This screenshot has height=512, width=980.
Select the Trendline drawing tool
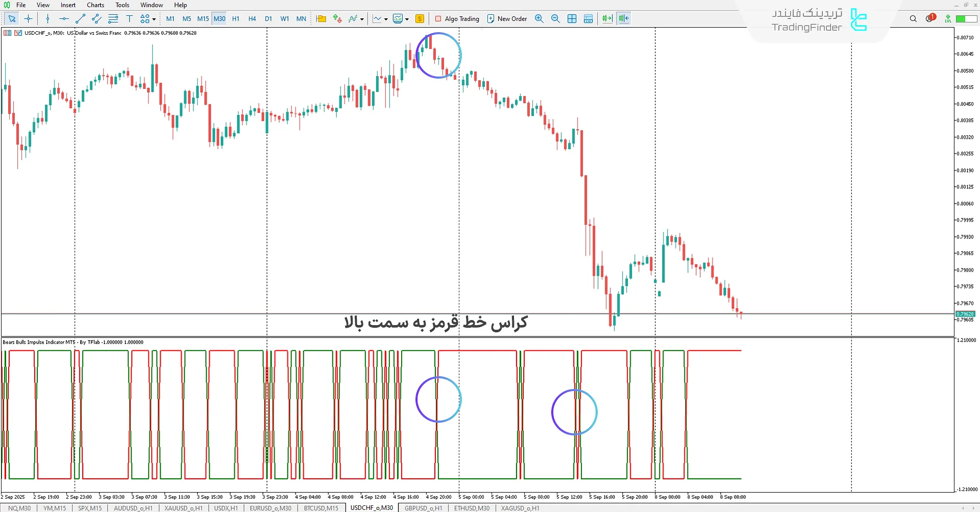[80, 18]
